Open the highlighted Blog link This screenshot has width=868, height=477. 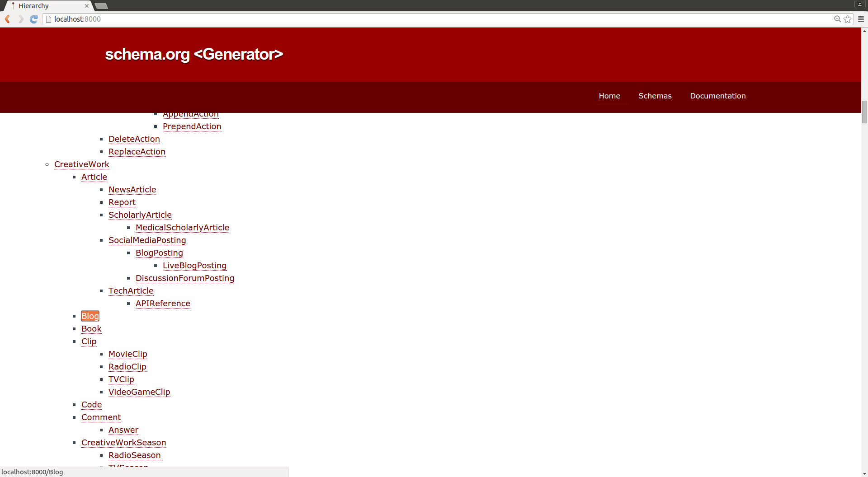pyautogui.click(x=90, y=316)
